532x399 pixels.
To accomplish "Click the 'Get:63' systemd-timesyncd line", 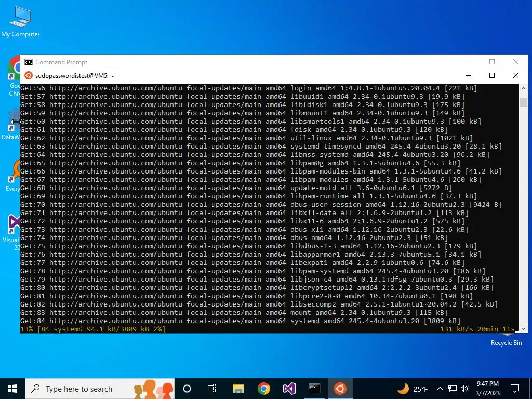I will 261,146.
